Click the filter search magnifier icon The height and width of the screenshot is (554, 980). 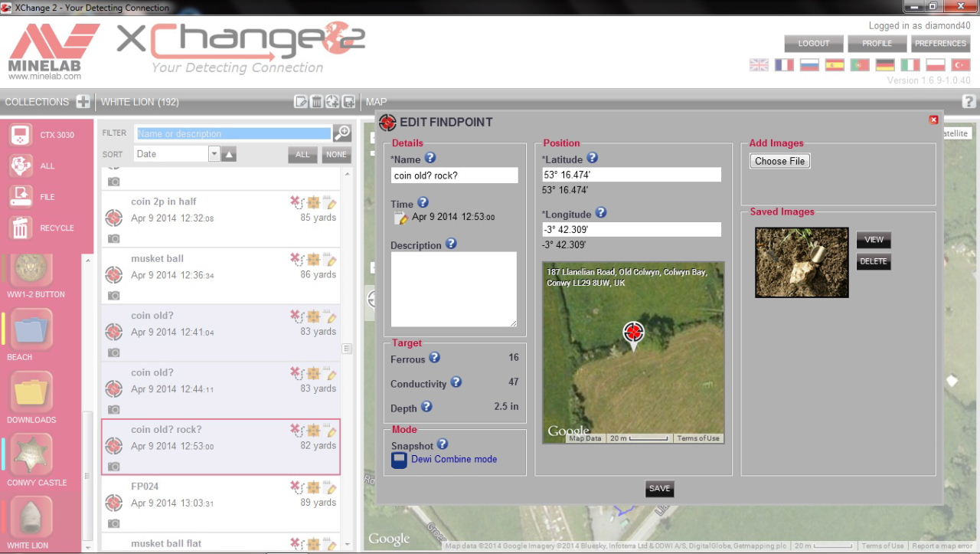[341, 133]
